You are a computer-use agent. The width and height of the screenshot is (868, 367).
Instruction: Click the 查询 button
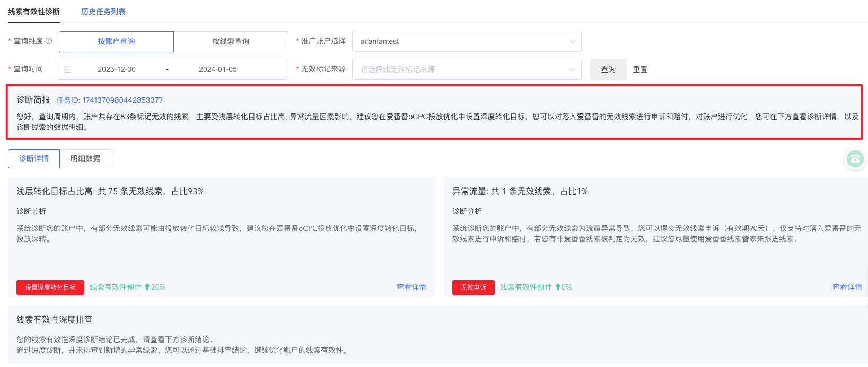tap(608, 69)
